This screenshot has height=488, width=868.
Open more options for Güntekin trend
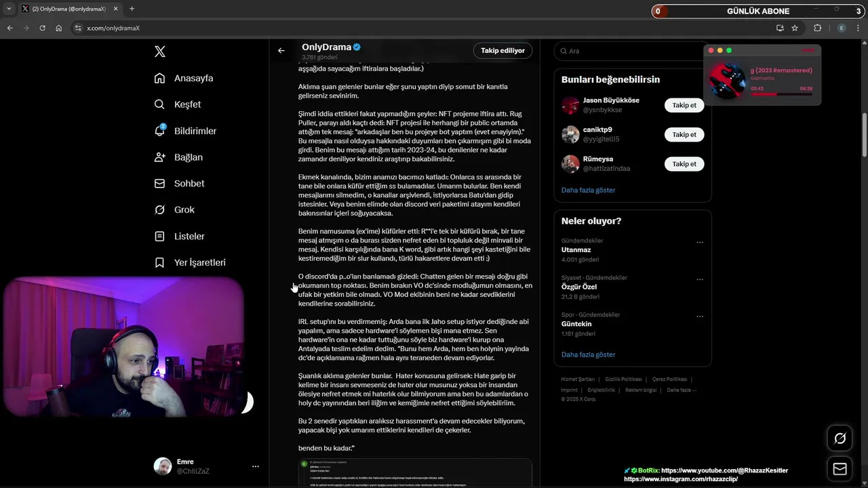pyautogui.click(x=700, y=316)
